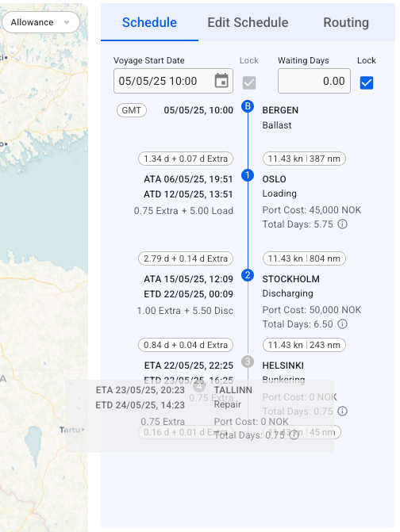Click the Oslo Total Days info icon
This screenshot has width=400, height=532.
click(342, 224)
